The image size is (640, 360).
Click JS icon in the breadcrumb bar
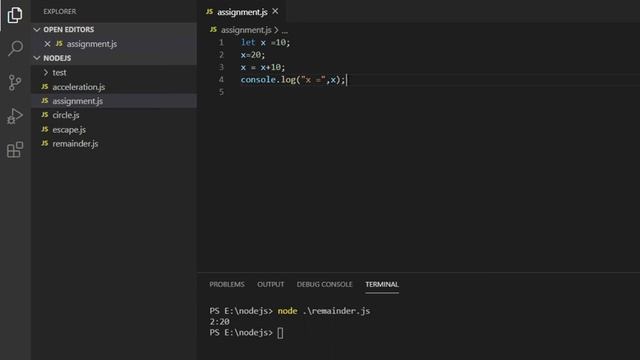pyautogui.click(x=213, y=30)
